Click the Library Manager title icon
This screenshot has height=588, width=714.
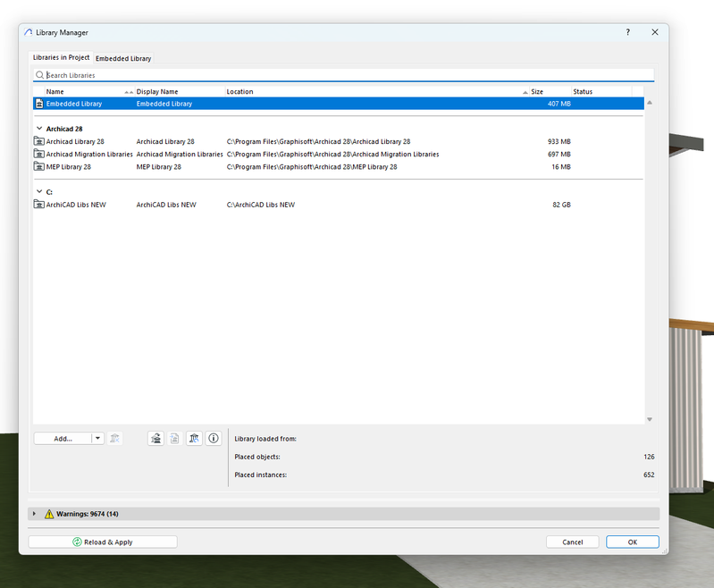[29, 32]
